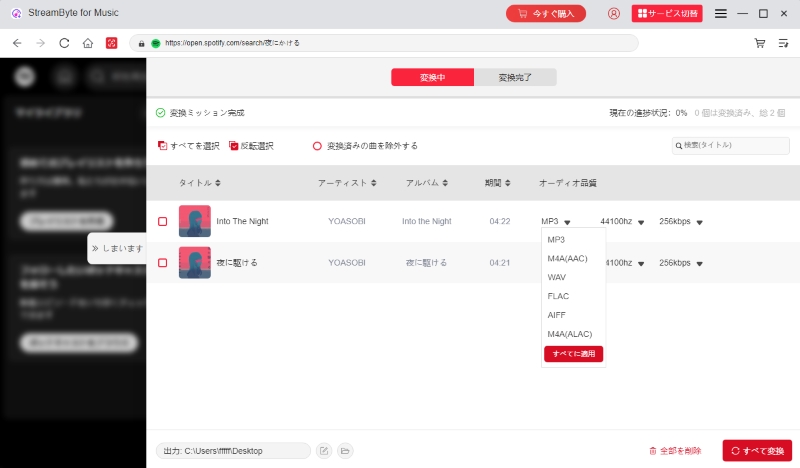The height and width of the screenshot is (468, 800).
Task: Click the lock icon in address bar
Action: (x=141, y=43)
